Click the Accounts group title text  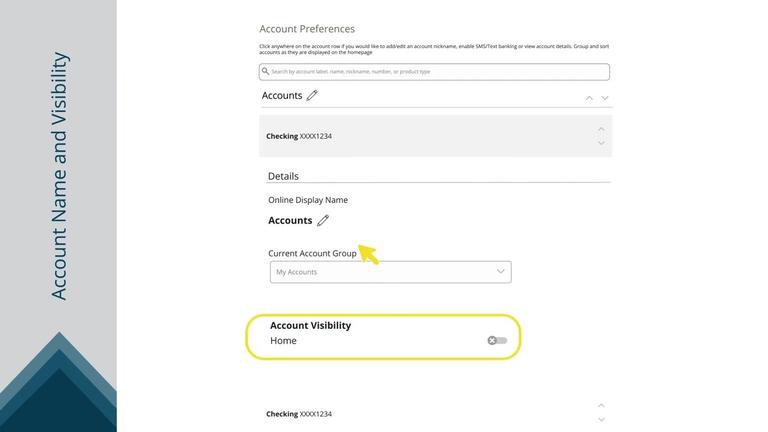pyautogui.click(x=282, y=96)
